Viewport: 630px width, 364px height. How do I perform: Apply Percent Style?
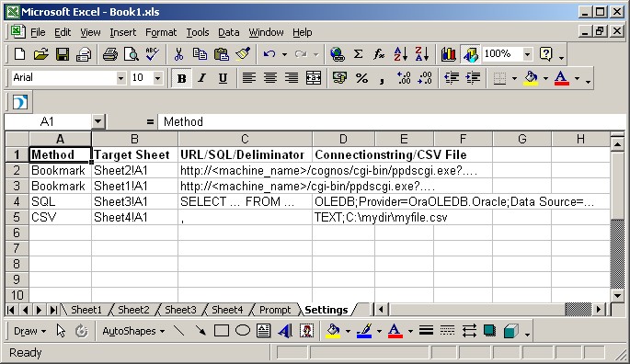[x=361, y=78]
